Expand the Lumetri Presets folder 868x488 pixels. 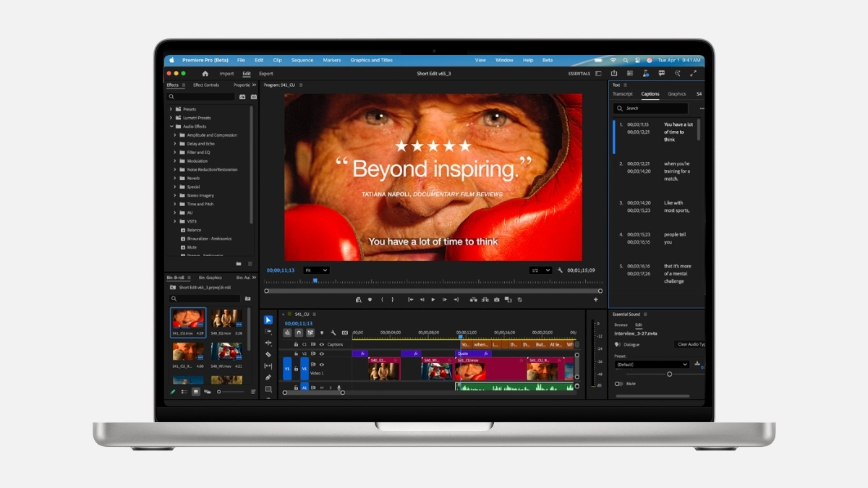171,118
